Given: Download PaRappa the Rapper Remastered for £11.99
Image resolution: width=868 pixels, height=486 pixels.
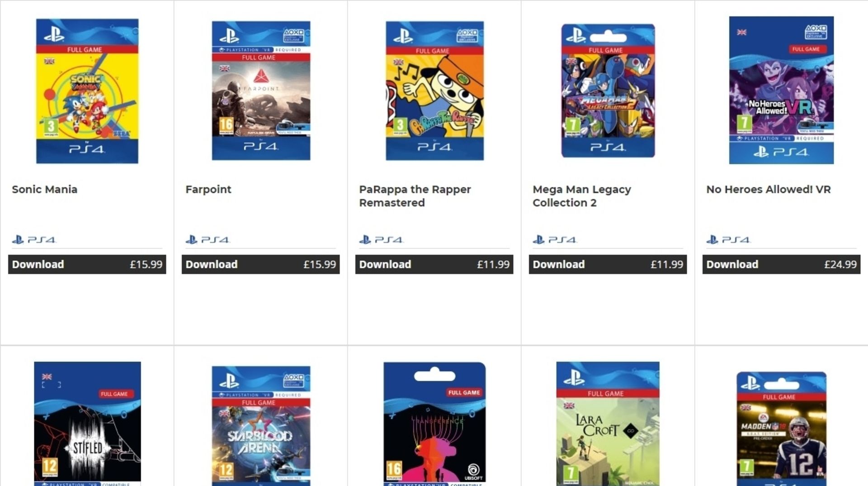Looking at the screenshot, I should point(434,264).
